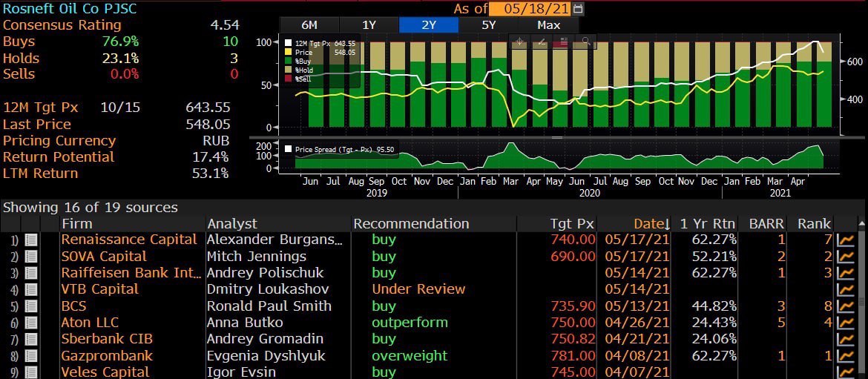Open the report icon for VTB Capital
This screenshot has height=379, width=868.
(31, 289)
